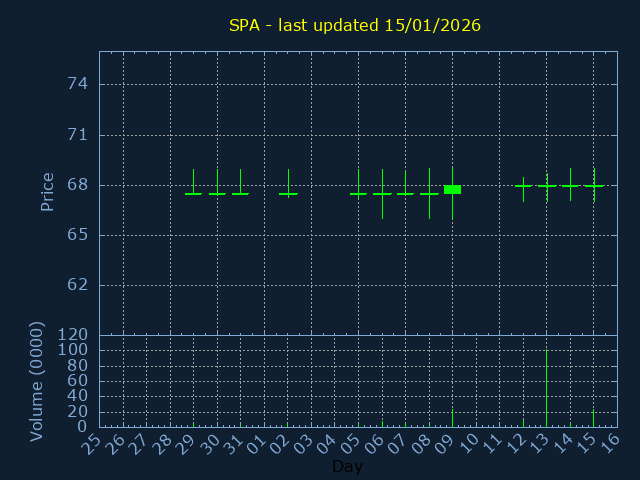Image resolution: width=640 pixels, height=480 pixels.
Task: Click the day 25 label on x-axis
Action: tap(92, 445)
